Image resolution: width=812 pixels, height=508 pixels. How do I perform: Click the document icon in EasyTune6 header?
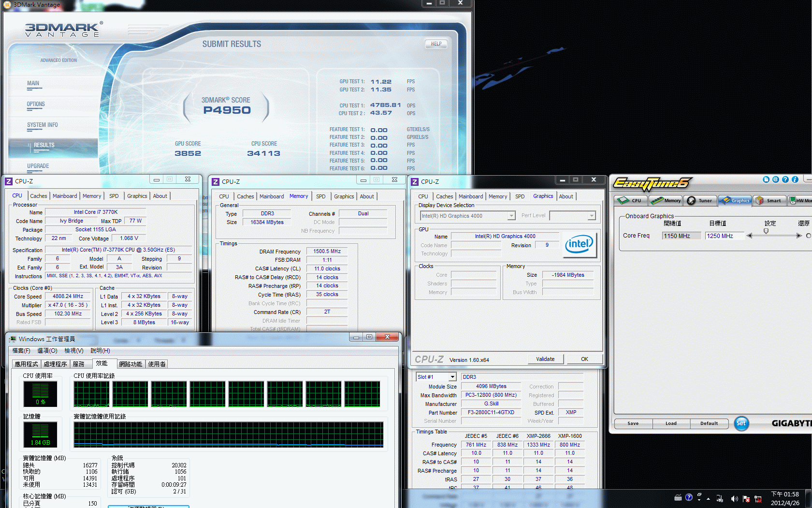click(766, 179)
